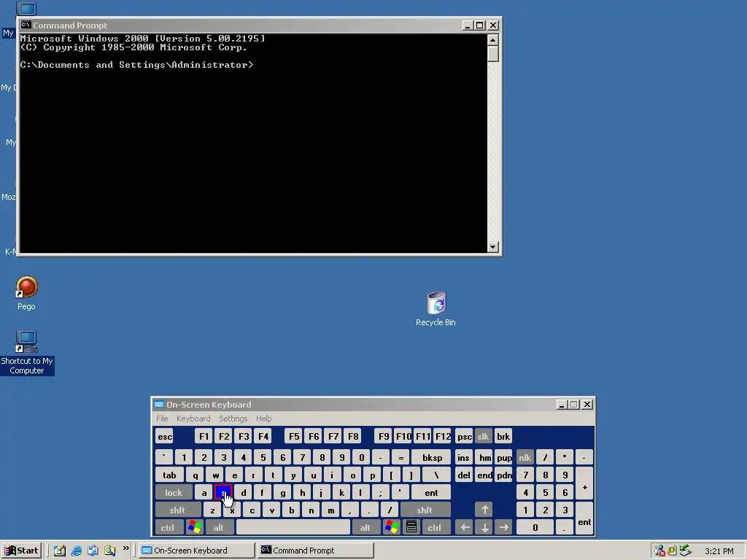Click Command Prompt scrollbar up arrow
The height and width of the screenshot is (560, 747).
pyautogui.click(x=493, y=39)
